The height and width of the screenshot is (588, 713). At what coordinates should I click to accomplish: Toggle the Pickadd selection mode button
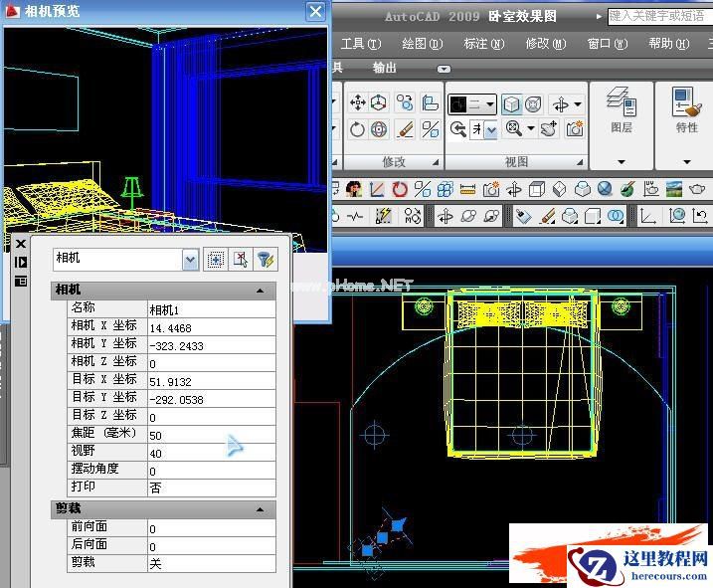tap(215, 259)
